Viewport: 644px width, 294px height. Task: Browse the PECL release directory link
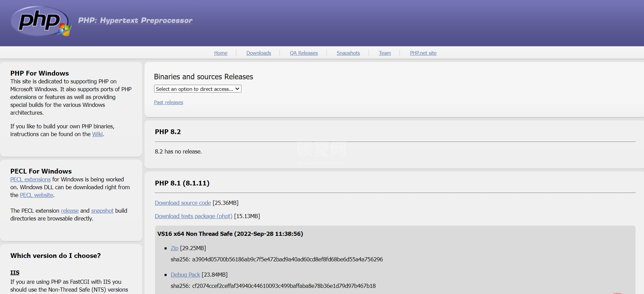pos(70,211)
